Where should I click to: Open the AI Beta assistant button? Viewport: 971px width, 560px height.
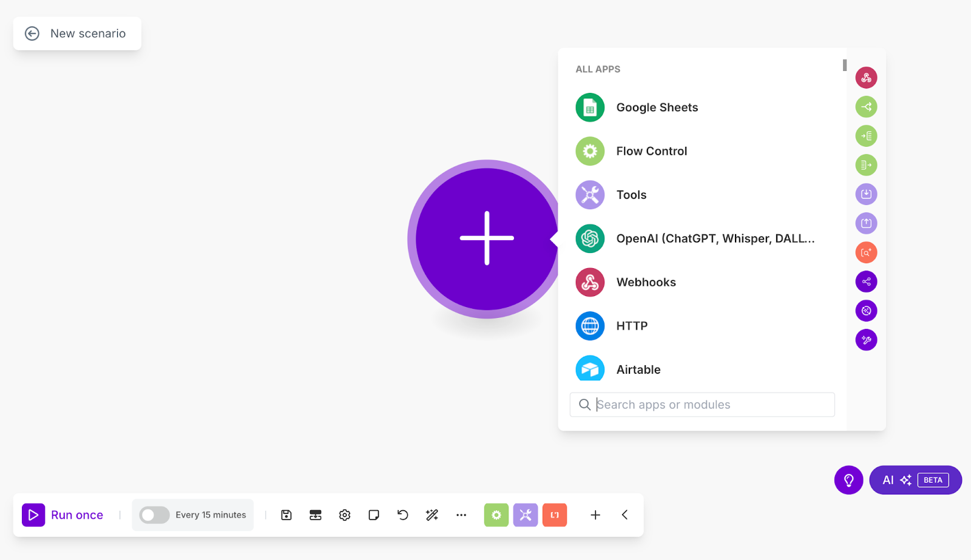(915, 480)
